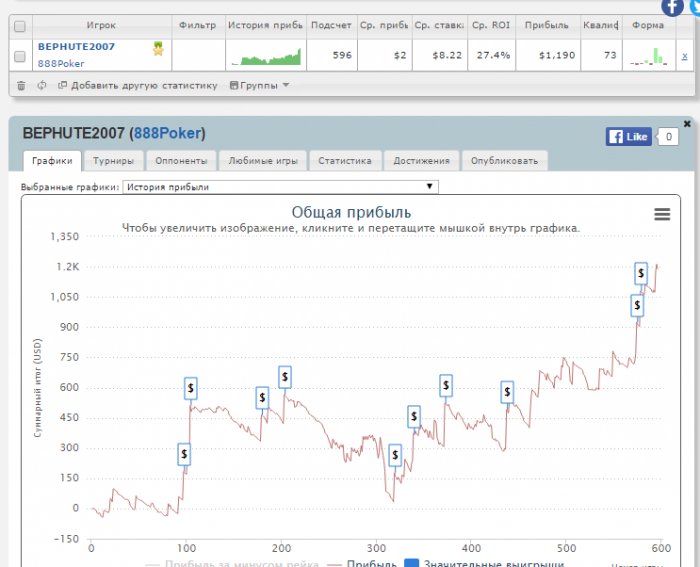Click the $ marker near the 1.2K peak
Screen dimensions: 700x567
click(642, 273)
